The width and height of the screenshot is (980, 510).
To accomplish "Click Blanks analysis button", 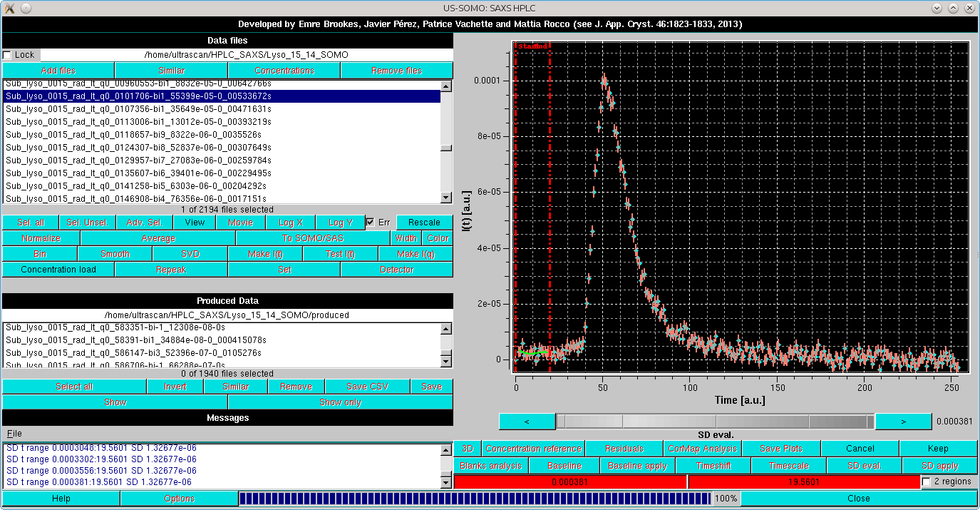I will point(491,466).
